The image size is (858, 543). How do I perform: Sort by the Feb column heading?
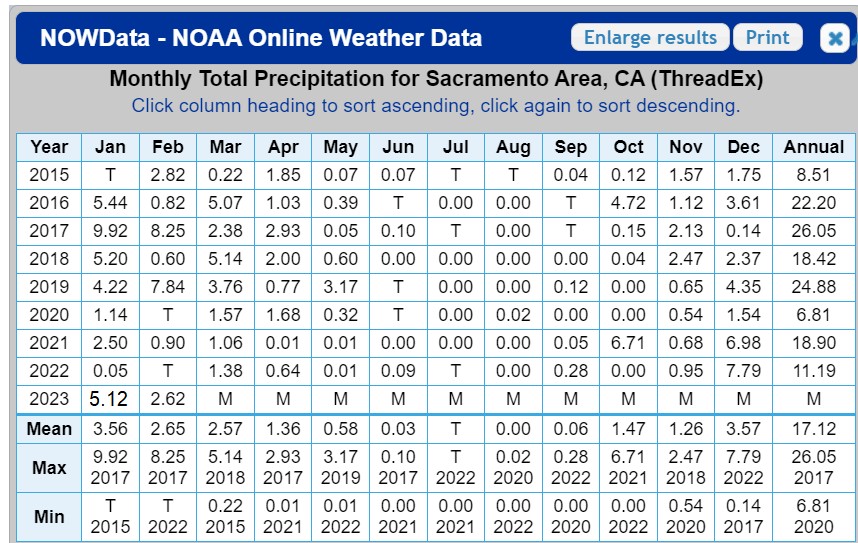(x=168, y=147)
